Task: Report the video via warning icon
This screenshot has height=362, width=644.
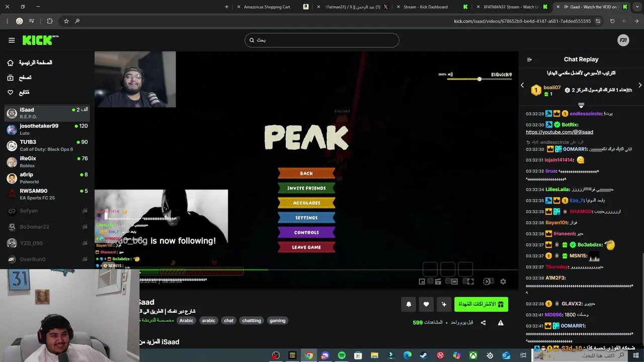Action: 501,323
